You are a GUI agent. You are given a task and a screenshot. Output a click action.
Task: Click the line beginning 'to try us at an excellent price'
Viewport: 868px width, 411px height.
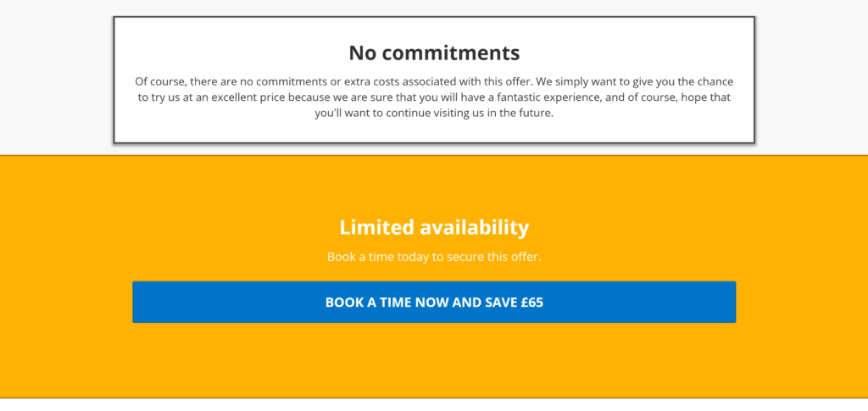[x=434, y=97]
